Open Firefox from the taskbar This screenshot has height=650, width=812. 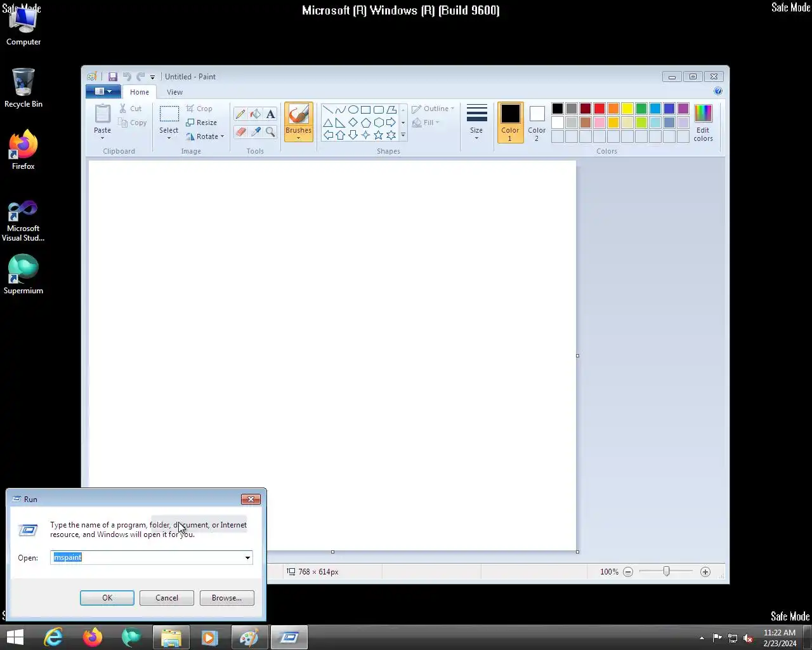(93, 637)
